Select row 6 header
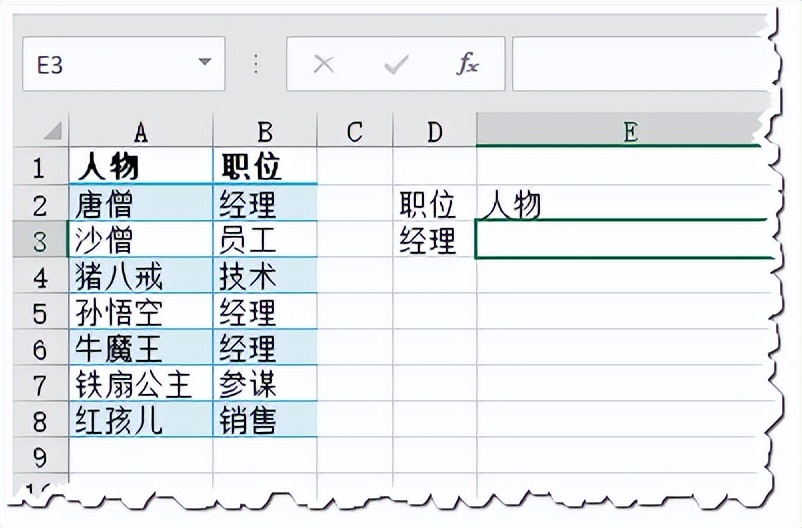 (40, 348)
